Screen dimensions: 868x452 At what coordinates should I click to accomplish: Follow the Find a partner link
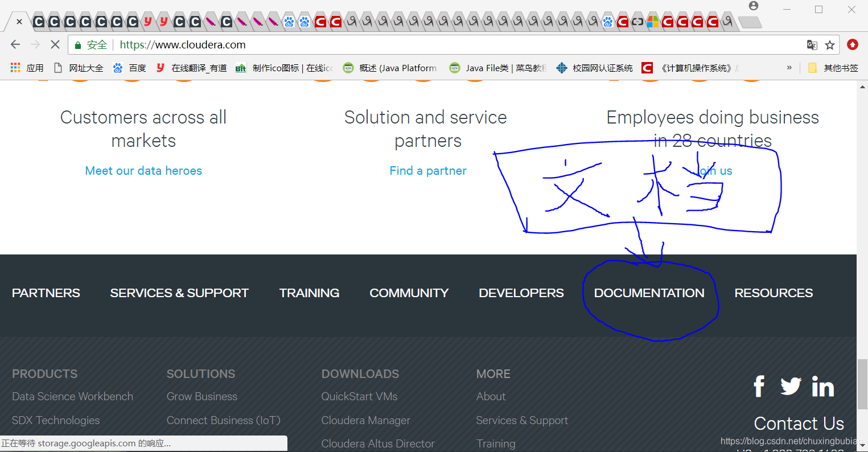tap(428, 171)
